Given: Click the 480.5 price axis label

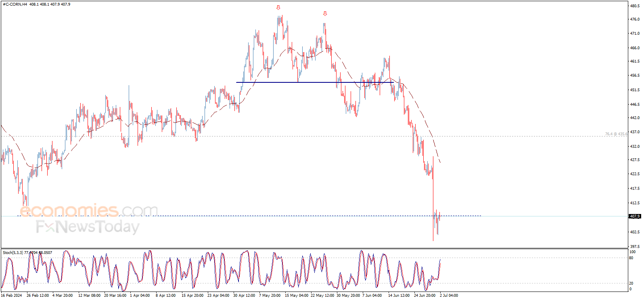Looking at the screenshot, I should 635,6.
